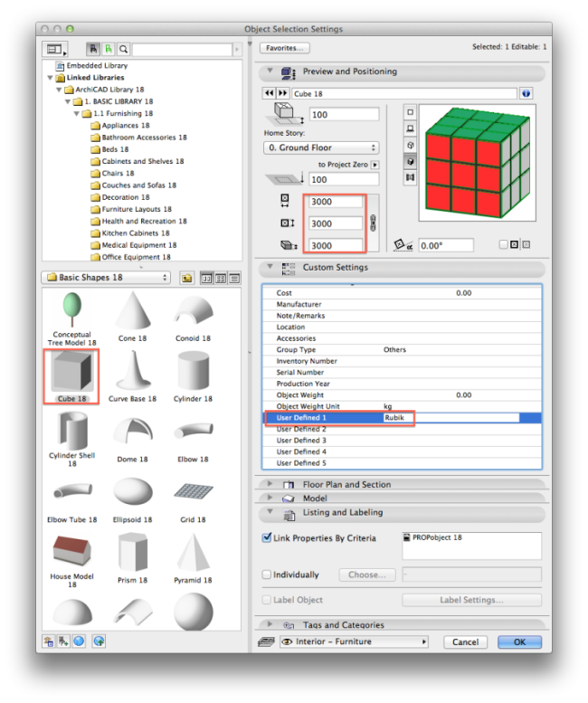The height and width of the screenshot is (703, 588).
Task: Go to the next object with the double-right arrows
Action: 283,93
